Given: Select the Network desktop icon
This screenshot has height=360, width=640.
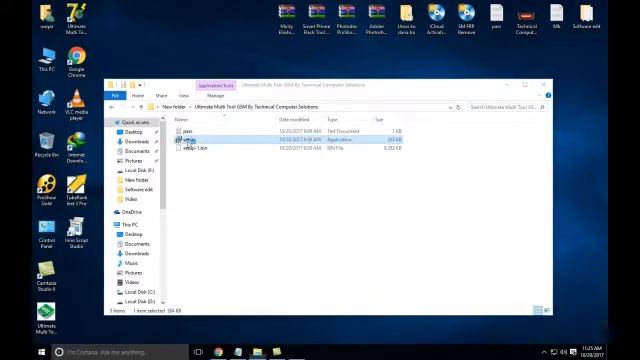Looking at the screenshot, I should pyautogui.click(x=47, y=102).
